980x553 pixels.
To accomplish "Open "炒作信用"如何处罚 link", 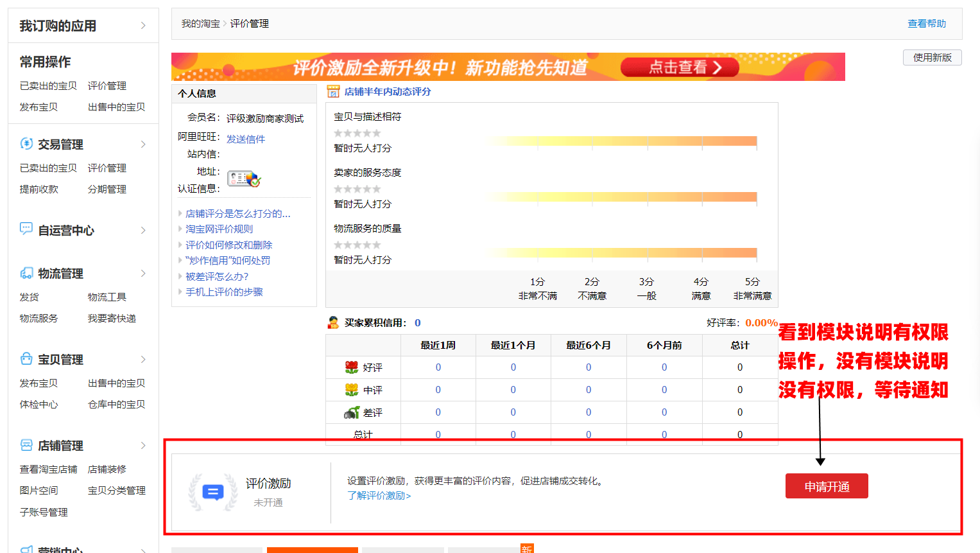I will pos(228,260).
